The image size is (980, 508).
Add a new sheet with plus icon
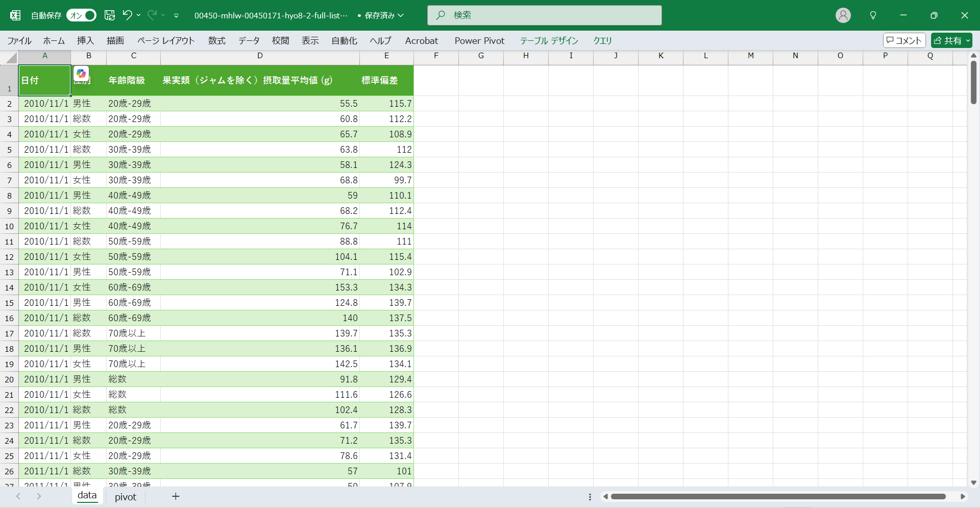(176, 496)
